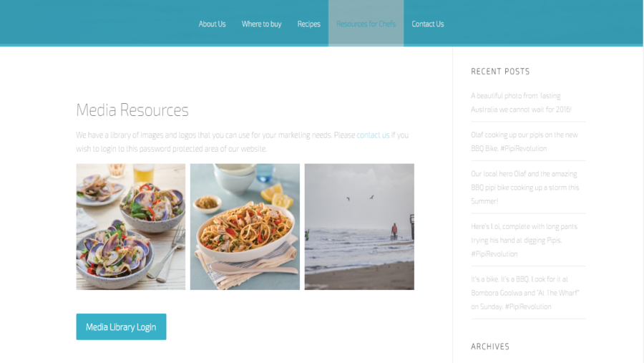Open post 'It's a bike. It's a BBQ'
The image size is (644, 363).
point(525,293)
